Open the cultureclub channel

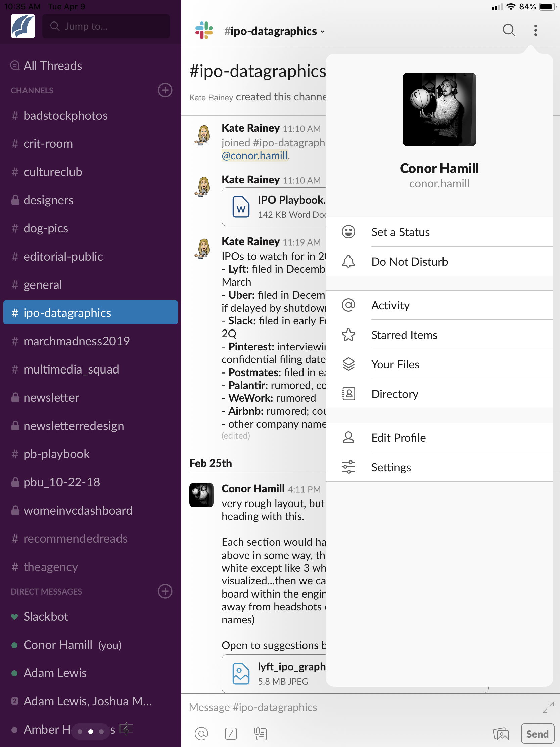pos(90,172)
